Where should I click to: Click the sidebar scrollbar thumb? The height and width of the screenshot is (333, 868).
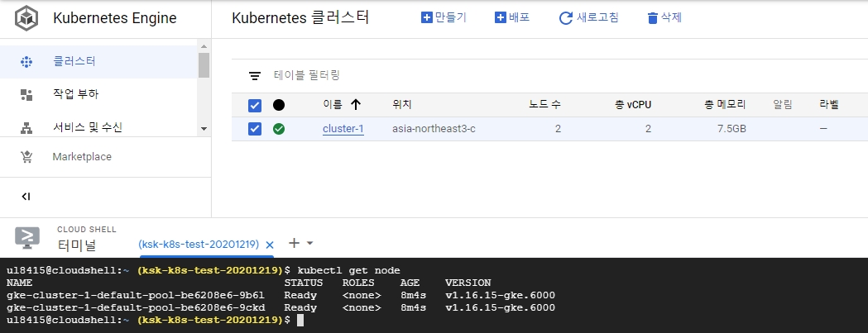tap(204, 65)
